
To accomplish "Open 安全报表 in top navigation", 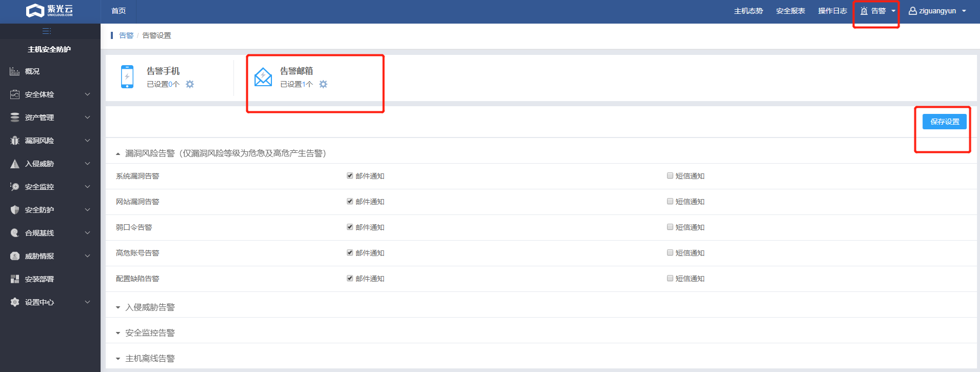I will tap(791, 11).
